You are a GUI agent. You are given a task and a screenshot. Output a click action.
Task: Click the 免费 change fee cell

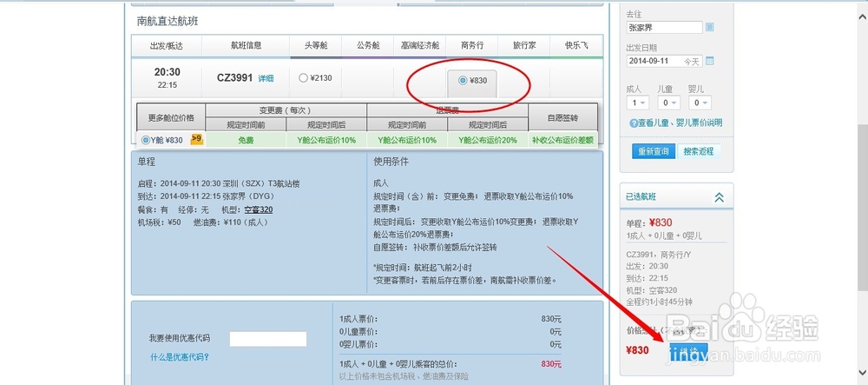click(246, 140)
